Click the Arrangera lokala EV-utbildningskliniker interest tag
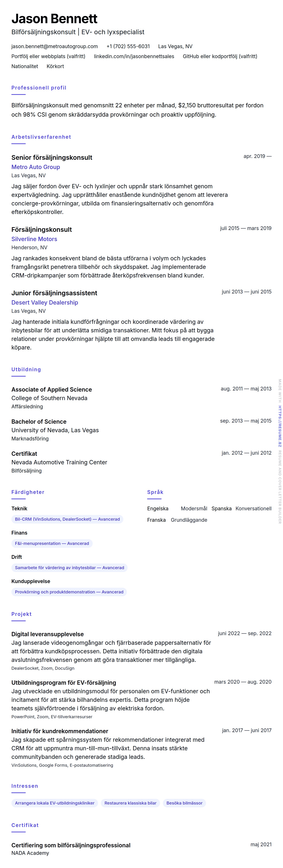This screenshot has width=283, height=868. (x=55, y=803)
